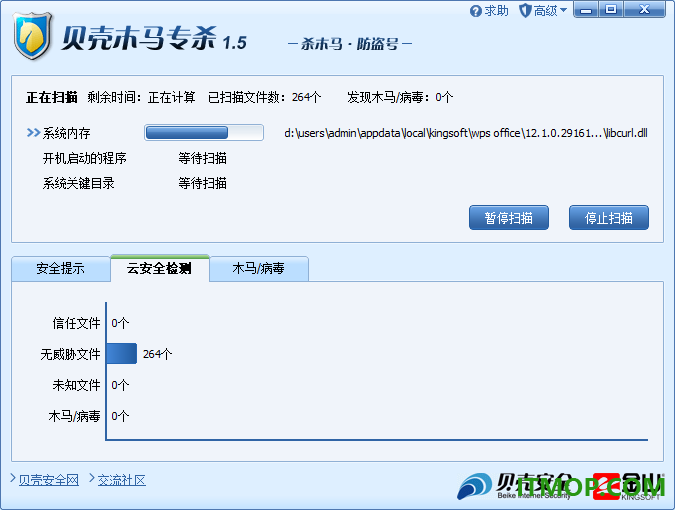This screenshot has height=510, width=675.
Task: Open the 贝壳安全网 link
Action: (x=49, y=480)
